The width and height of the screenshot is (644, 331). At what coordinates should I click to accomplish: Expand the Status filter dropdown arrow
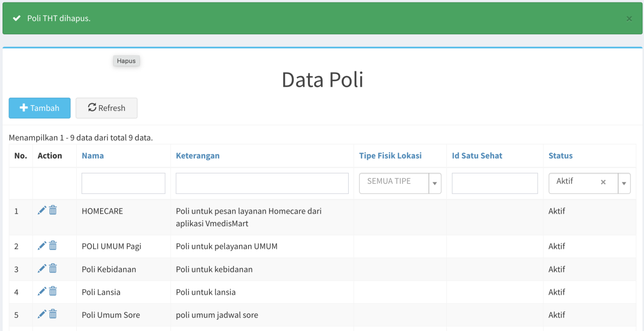624,184
